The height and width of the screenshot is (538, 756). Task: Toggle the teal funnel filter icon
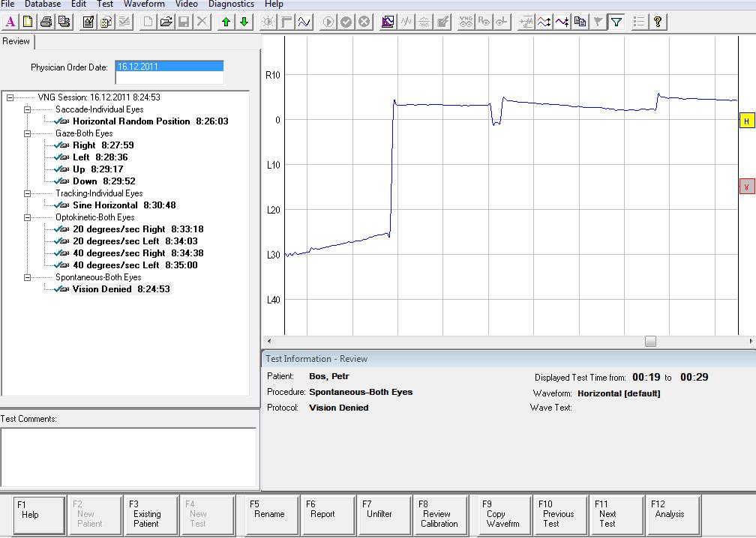616,22
